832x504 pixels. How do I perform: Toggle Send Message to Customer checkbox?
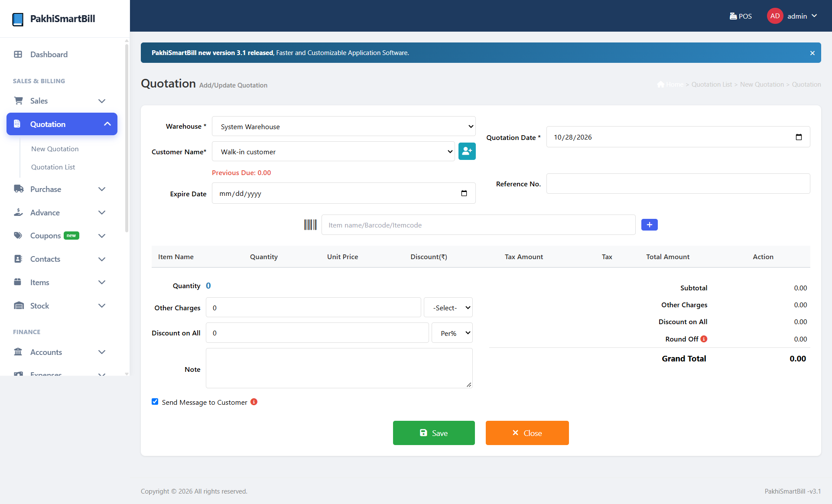point(155,402)
